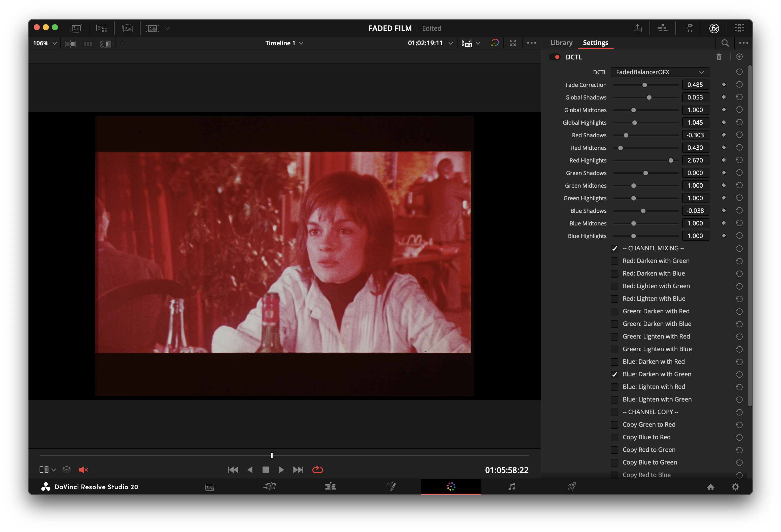Enable Red: Darken with Green checkbox
The height and width of the screenshot is (532, 781).
614,261
